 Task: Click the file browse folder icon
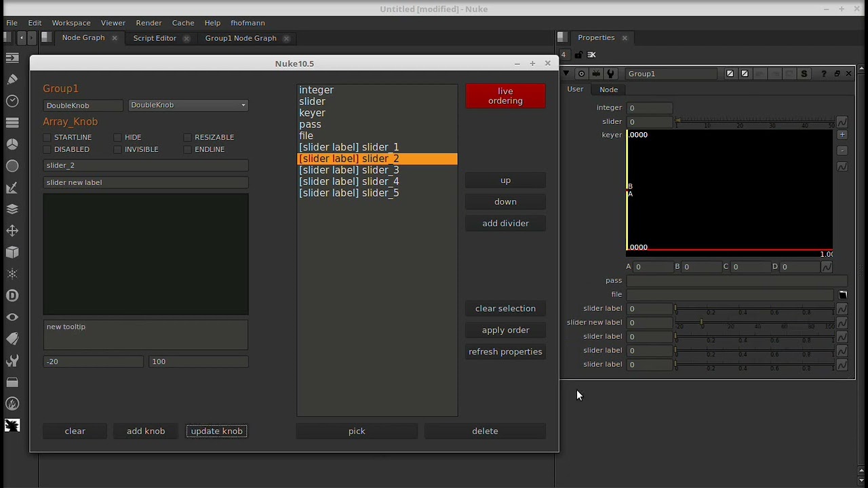(842, 295)
